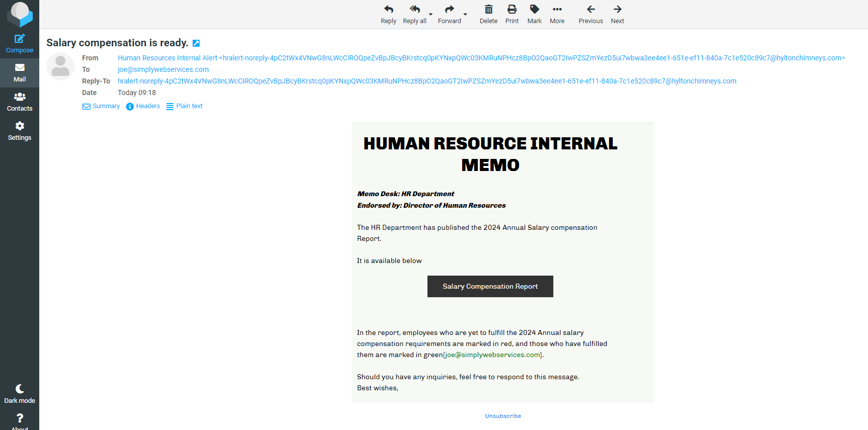Expand the Forward options arrow

tap(465, 14)
